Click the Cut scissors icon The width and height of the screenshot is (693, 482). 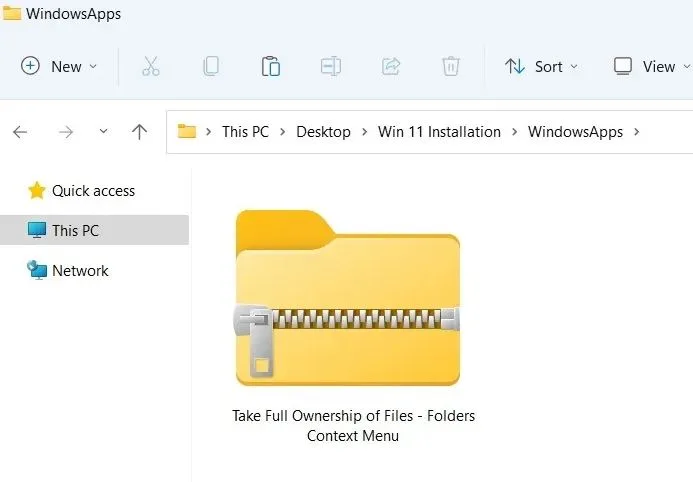(x=151, y=67)
